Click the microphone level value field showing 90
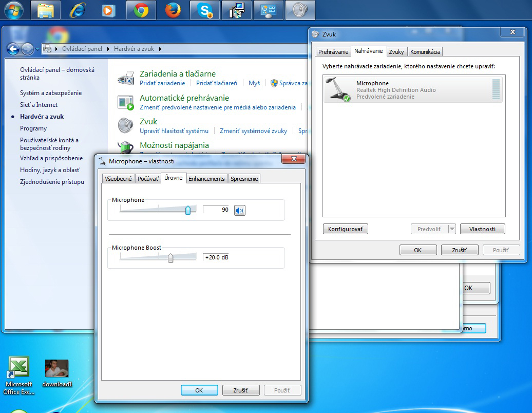The image size is (532, 413). (216, 210)
